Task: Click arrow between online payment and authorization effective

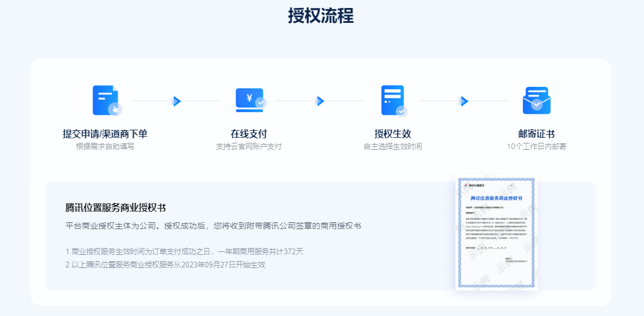Action: coord(320,101)
